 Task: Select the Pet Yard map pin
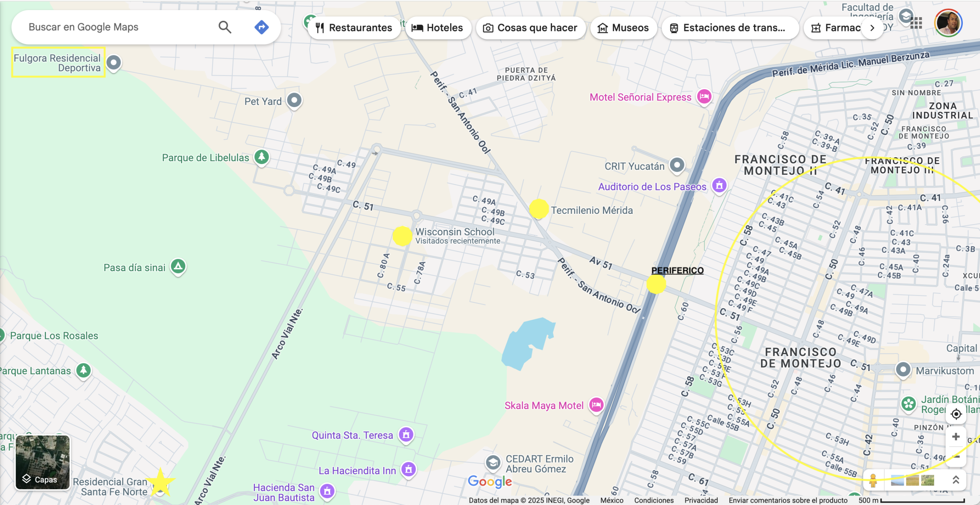click(294, 101)
